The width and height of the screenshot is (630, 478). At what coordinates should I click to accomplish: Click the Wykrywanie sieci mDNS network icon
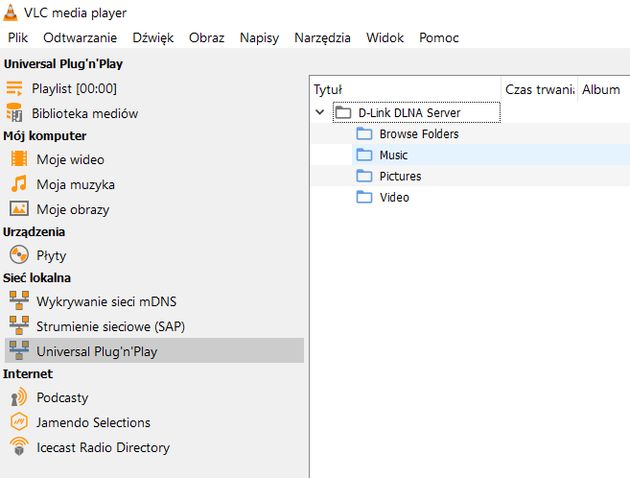tap(19, 300)
